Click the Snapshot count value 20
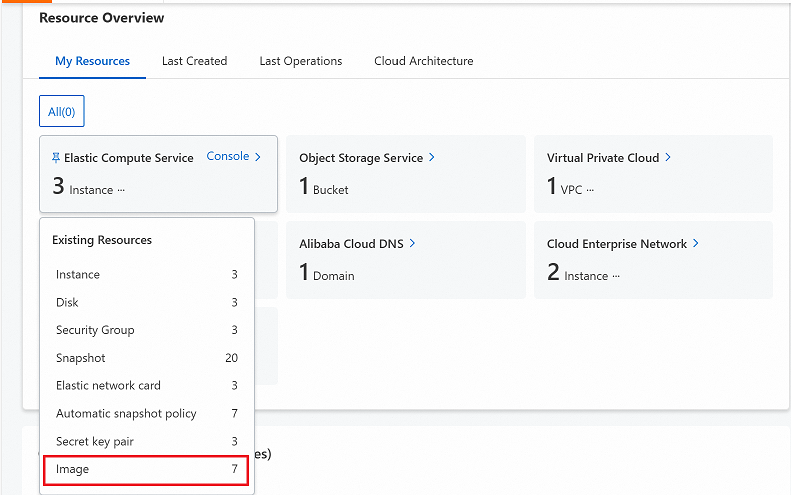 pyautogui.click(x=232, y=358)
